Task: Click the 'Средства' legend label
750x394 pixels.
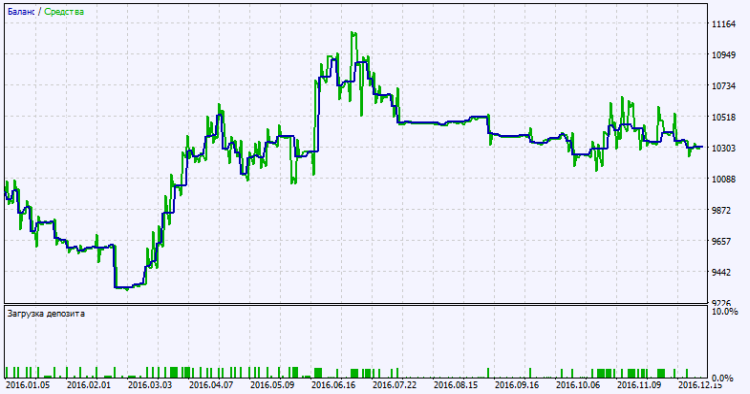Action: [64, 12]
